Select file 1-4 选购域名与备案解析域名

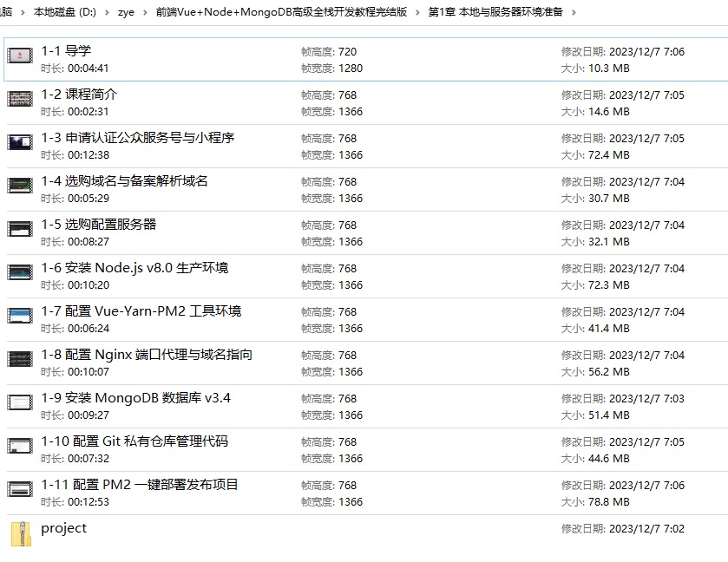124,181
